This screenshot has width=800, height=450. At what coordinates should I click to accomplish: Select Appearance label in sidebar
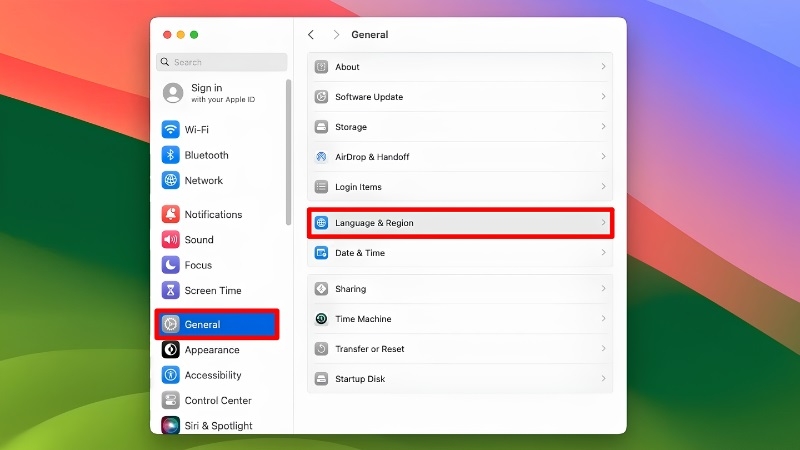click(x=212, y=350)
